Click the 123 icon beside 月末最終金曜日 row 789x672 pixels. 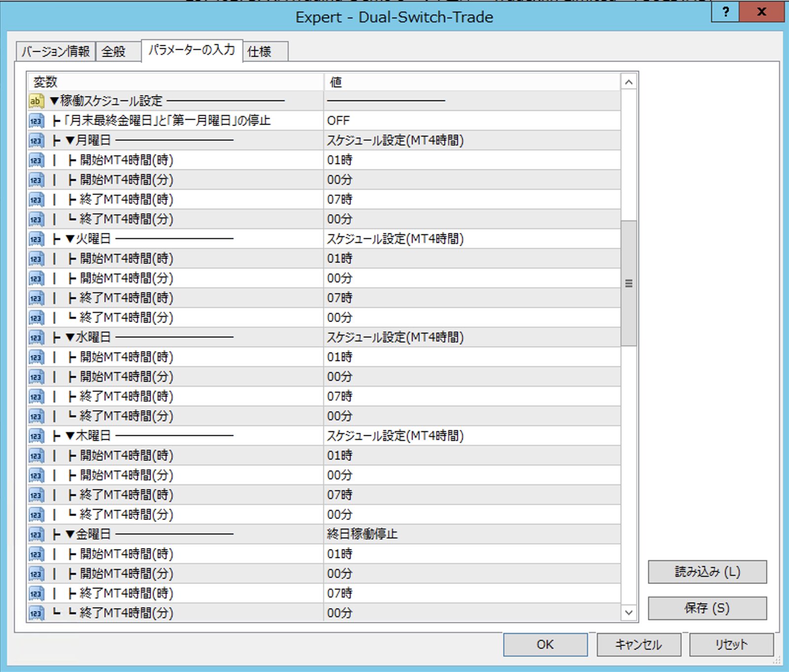[36, 121]
